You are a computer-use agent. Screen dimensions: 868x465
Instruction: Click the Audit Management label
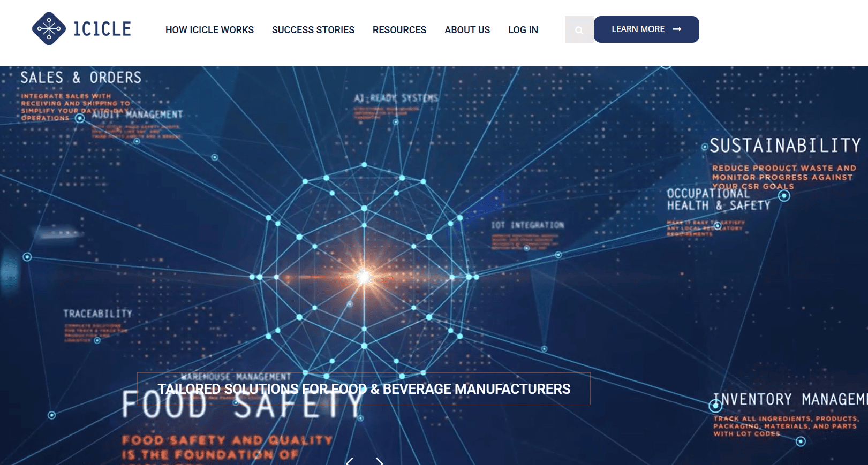coord(137,115)
